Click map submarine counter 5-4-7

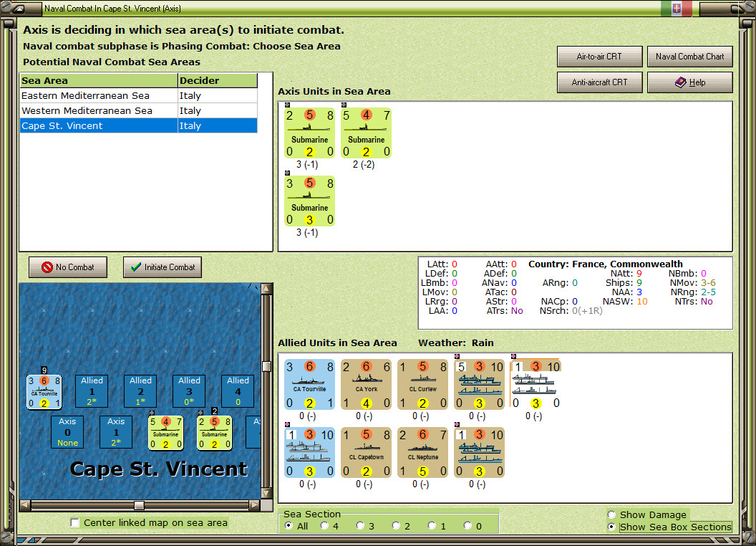click(166, 433)
